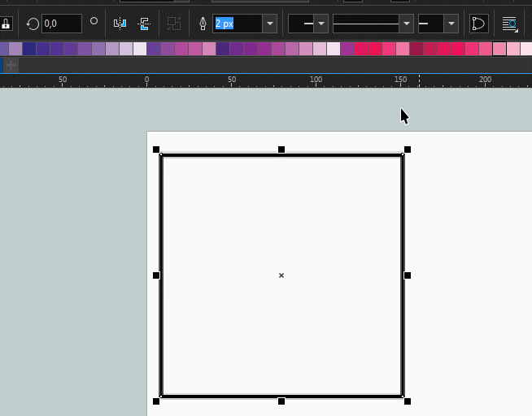Edit the rotation angle field showing 0,0
The height and width of the screenshot is (416, 532).
[x=61, y=24]
